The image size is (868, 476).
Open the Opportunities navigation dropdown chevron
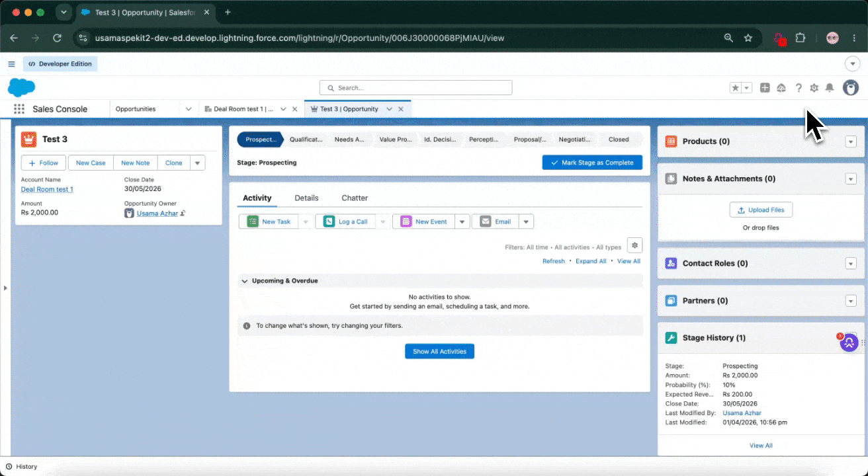tap(189, 109)
